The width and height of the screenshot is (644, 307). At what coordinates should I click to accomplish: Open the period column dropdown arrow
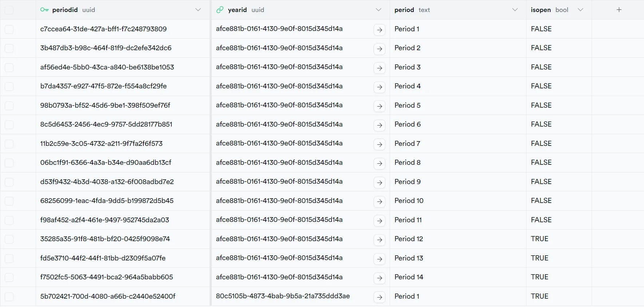[x=515, y=10]
